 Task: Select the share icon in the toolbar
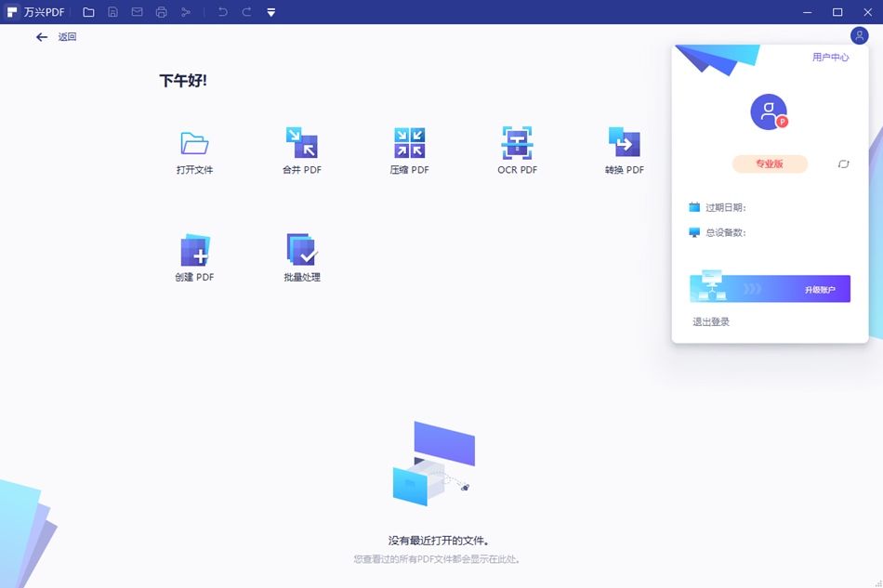[186, 12]
